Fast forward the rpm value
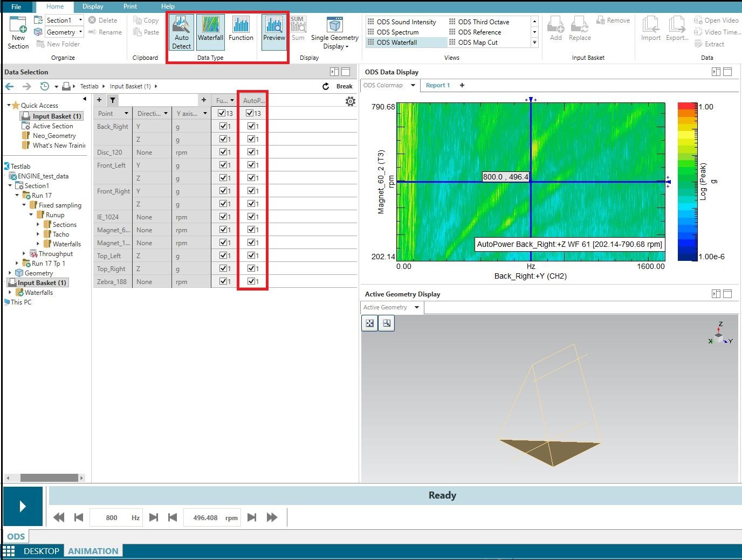Screen dimensions: 742x560 pos(272,517)
